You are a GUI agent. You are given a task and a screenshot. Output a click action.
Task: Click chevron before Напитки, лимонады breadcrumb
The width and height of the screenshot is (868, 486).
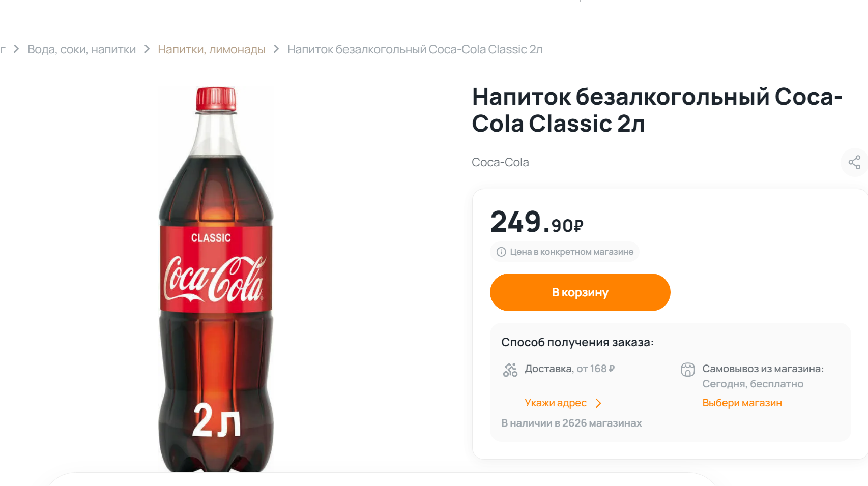point(147,49)
